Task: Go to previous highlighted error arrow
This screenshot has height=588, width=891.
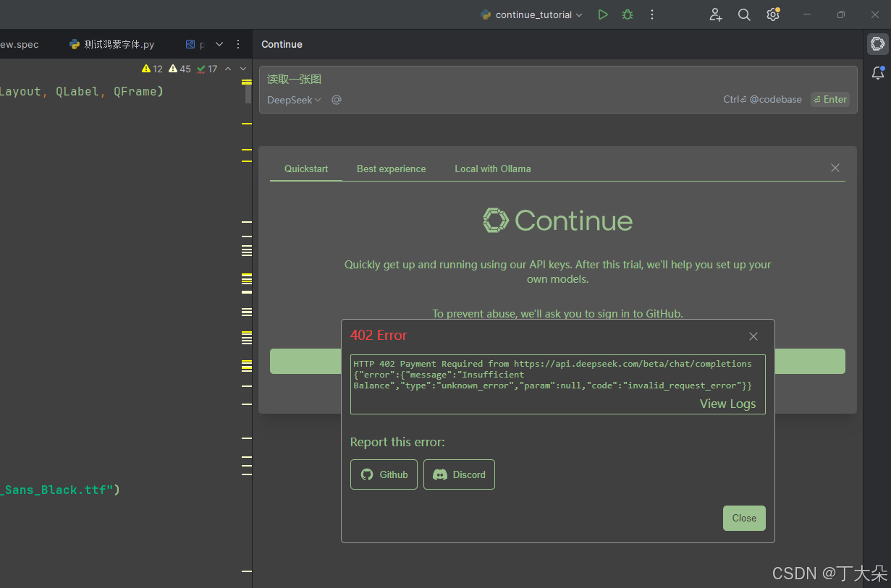Action: (x=228, y=69)
